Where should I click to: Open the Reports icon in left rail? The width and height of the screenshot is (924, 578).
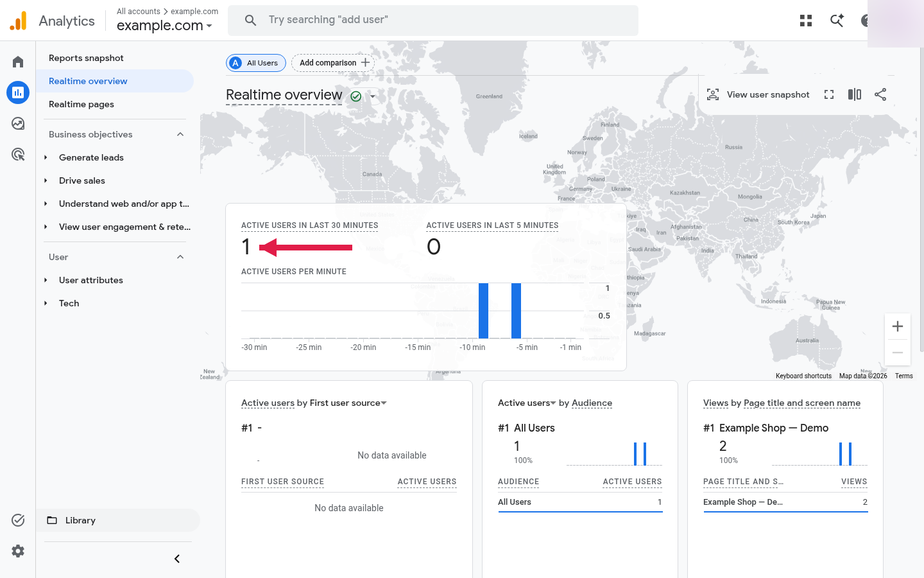click(x=18, y=92)
